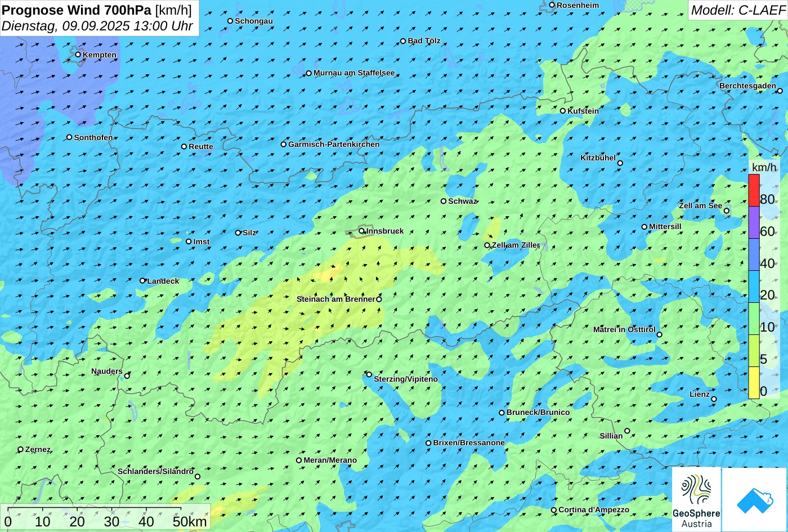Click the 'Brixen/Bressanone' label
788x532 pixels.
tap(469, 442)
